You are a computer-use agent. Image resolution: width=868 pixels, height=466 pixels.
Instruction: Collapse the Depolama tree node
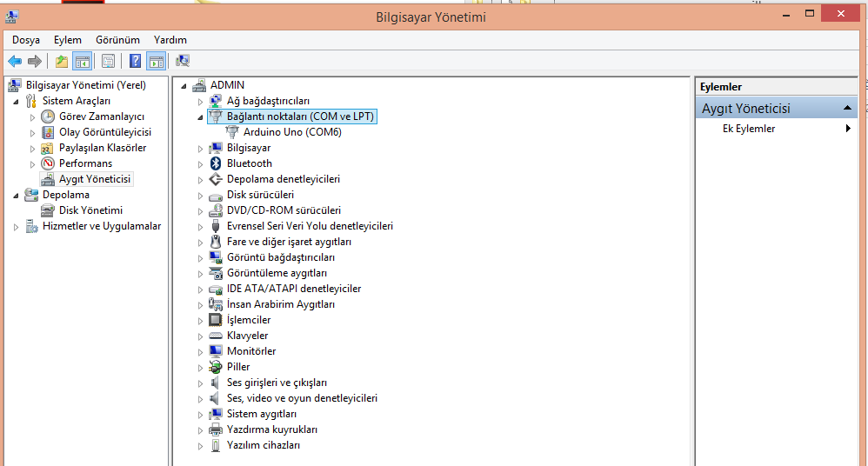(16, 196)
